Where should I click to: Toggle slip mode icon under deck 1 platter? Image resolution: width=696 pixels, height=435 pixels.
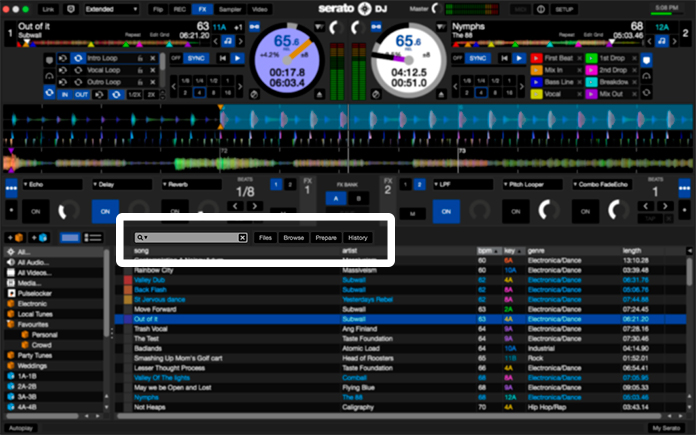coord(254,94)
